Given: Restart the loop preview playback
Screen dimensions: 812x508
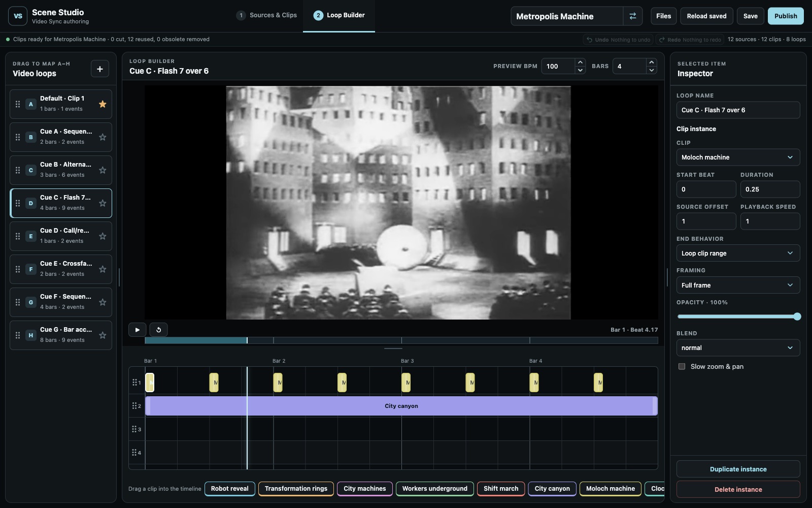Looking at the screenshot, I should 158,330.
